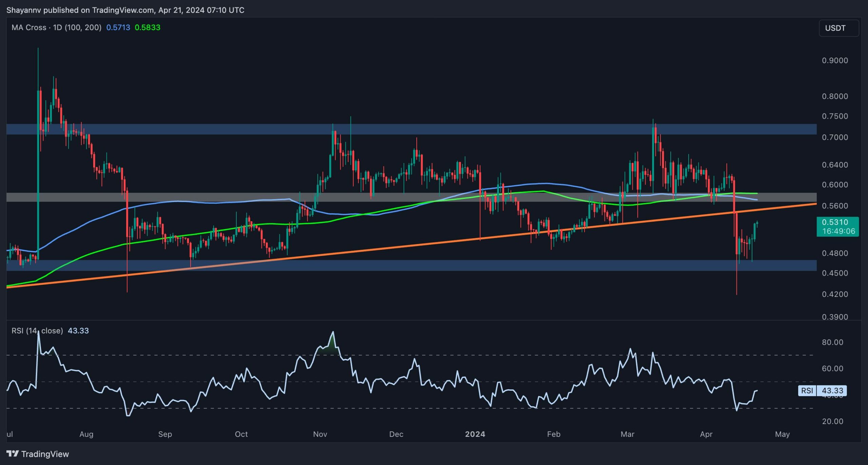Click the TradingView logo icon
The width and height of the screenshot is (868, 465).
tap(13, 453)
